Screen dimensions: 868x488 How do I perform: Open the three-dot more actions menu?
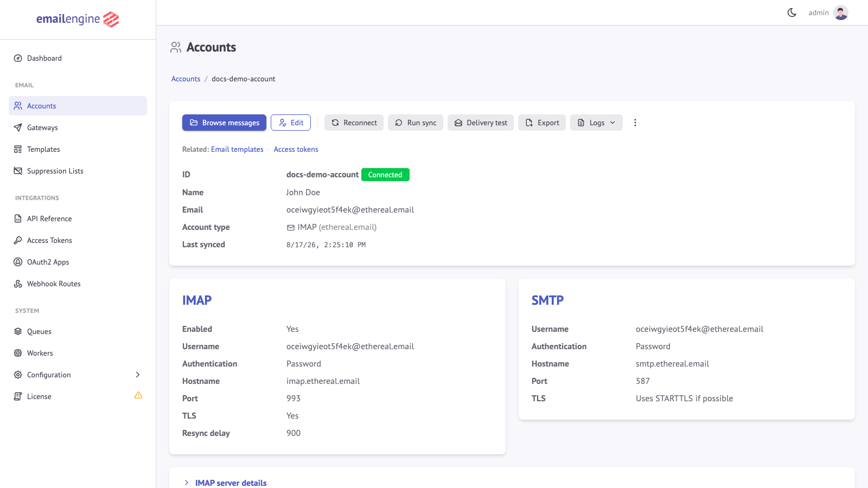pos(635,123)
